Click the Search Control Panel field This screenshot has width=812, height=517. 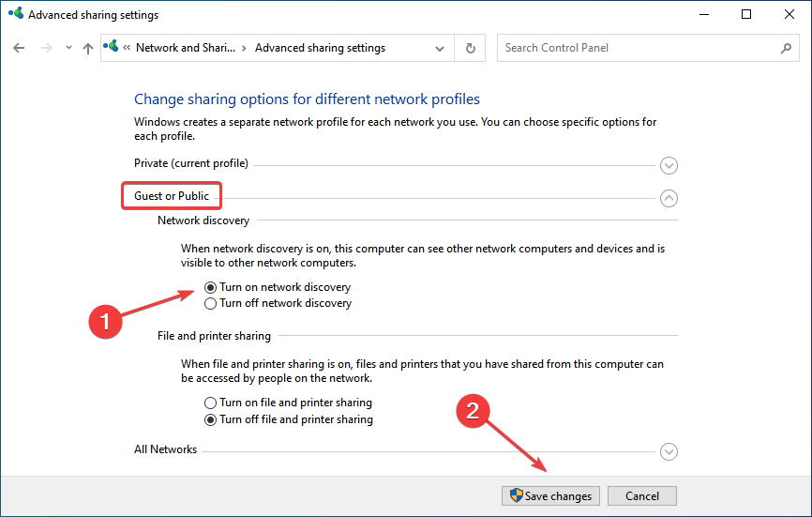(638, 48)
